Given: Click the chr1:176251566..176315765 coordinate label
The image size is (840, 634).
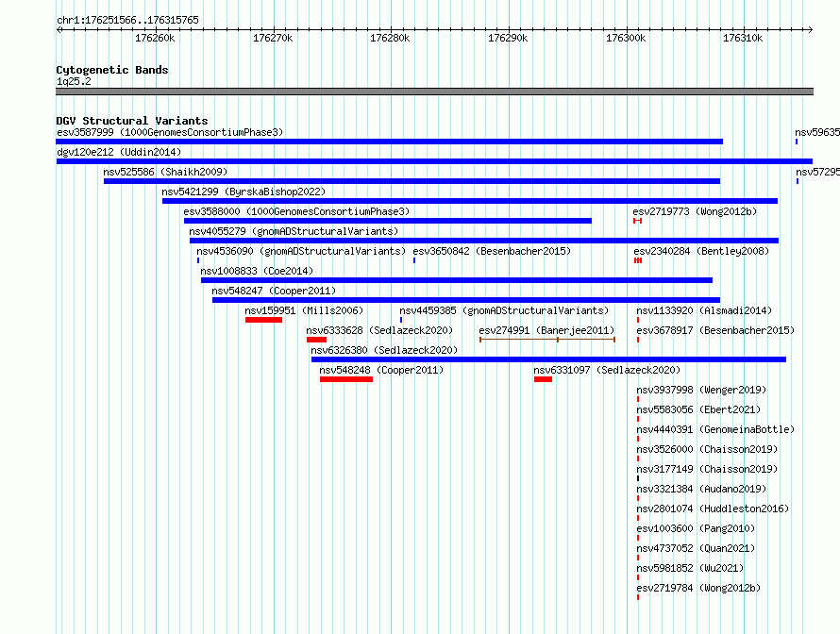Looking at the screenshot, I should pyautogui.click(x=127, y=20).
